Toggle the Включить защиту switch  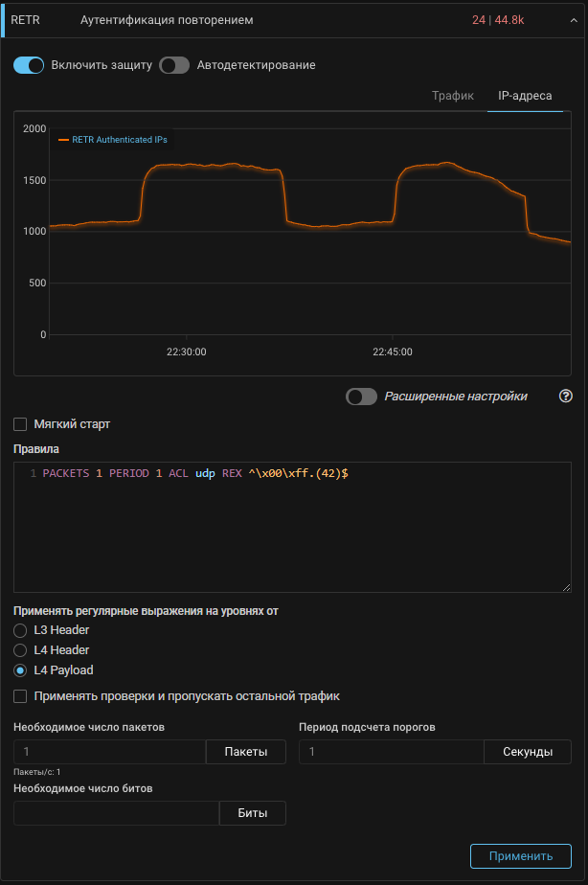tap(30, 65)
